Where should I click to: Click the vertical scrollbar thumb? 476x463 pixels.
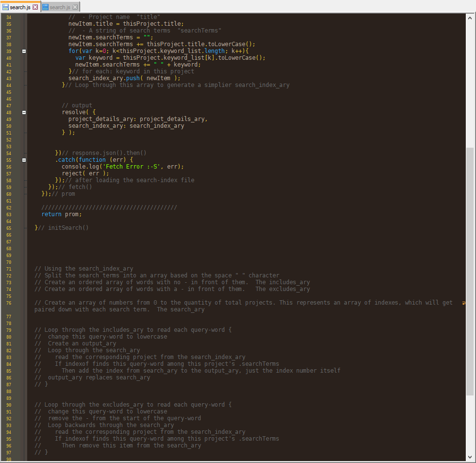[469, 272]
